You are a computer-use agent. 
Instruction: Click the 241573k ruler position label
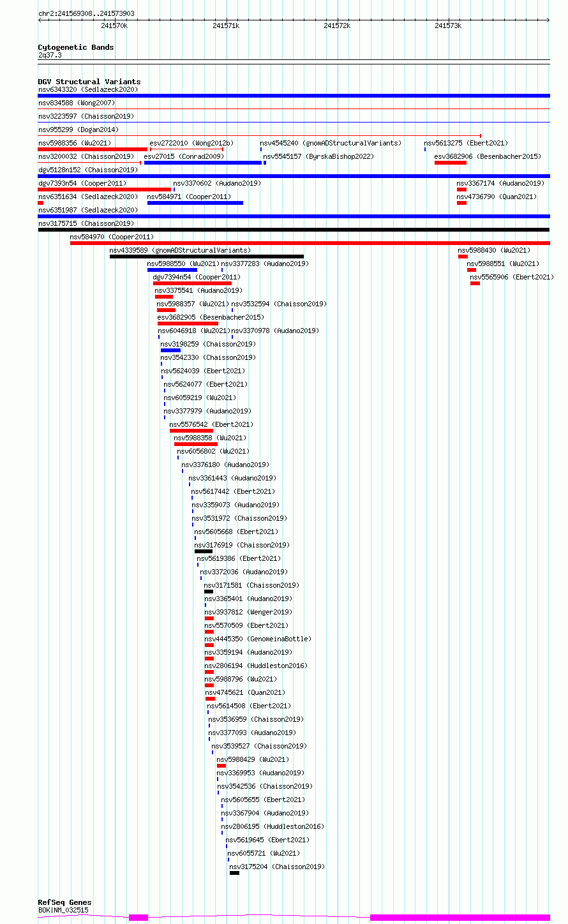[x=448, y=26]
